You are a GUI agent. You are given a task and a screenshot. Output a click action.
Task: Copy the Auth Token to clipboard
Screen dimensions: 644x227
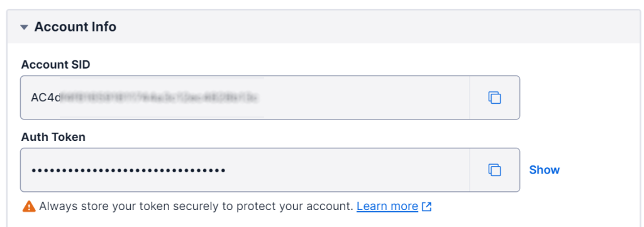pos(494,170)
